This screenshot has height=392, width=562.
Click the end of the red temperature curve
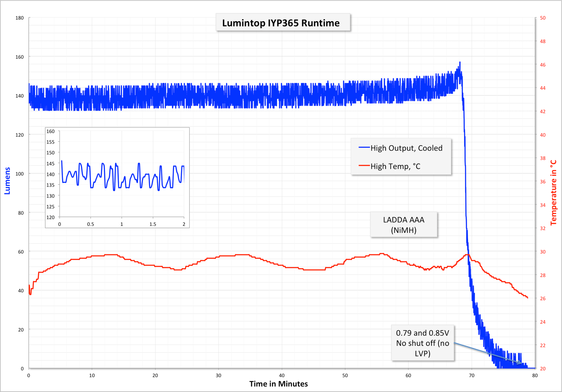(527, 298)
